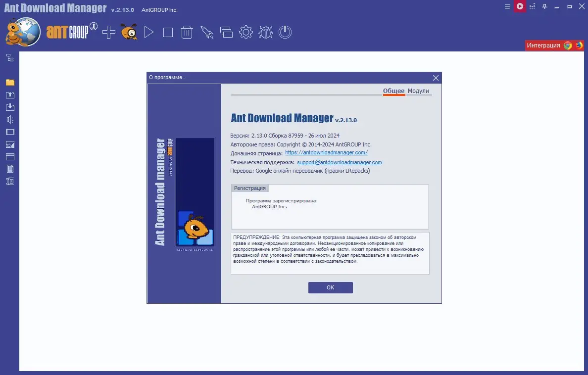Screen dimensions: 588x375
Task: Open the stacked windows toolbar icon
Action: click(226, 32)
